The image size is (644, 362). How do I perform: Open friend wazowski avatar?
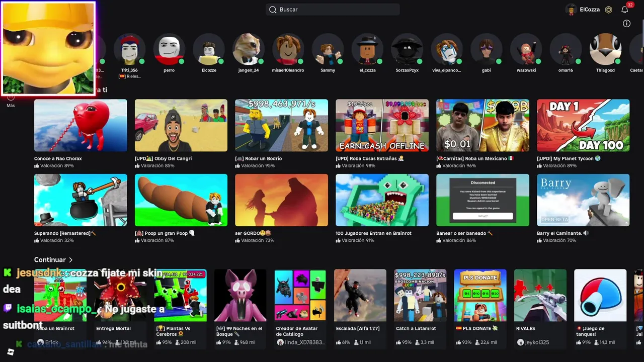point(526,49)
